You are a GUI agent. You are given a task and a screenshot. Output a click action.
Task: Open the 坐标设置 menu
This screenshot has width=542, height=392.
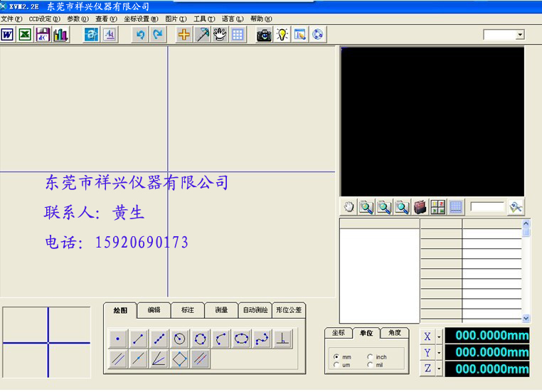tap(141, 19)
